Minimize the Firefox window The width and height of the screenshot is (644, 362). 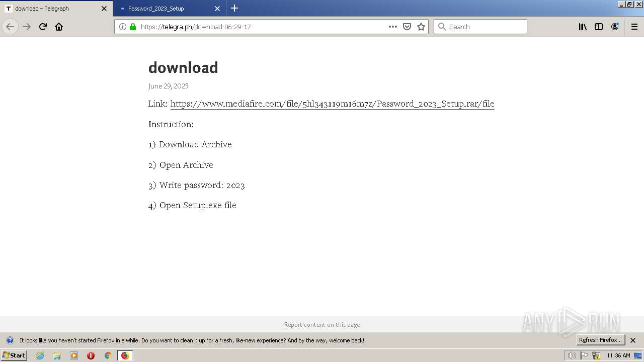coord(621,4)
